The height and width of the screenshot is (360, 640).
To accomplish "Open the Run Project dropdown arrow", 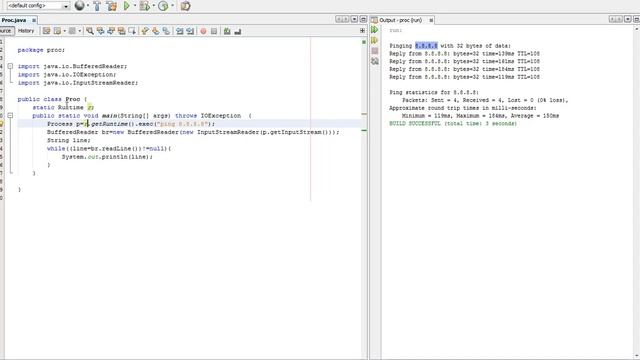I will click(x=135, y=6).
